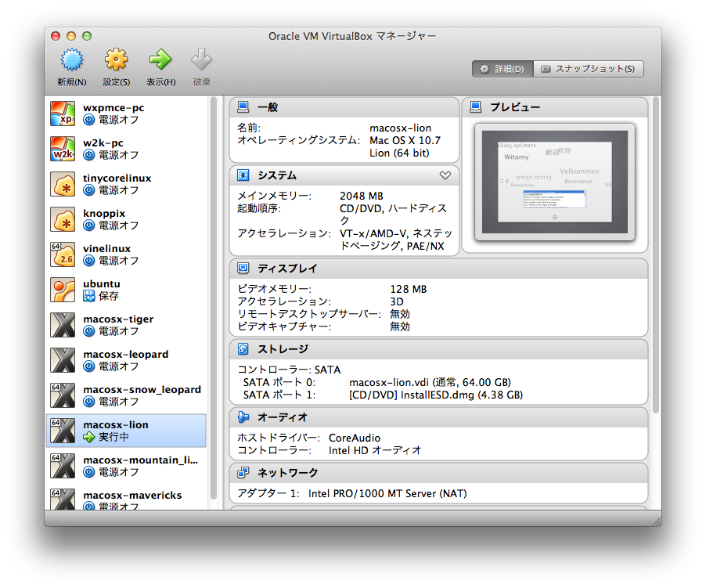This screenshot has width=706, height=588.
Task: Click the Network (ネットワーク) section icon
Action: [x=243, y=473]
